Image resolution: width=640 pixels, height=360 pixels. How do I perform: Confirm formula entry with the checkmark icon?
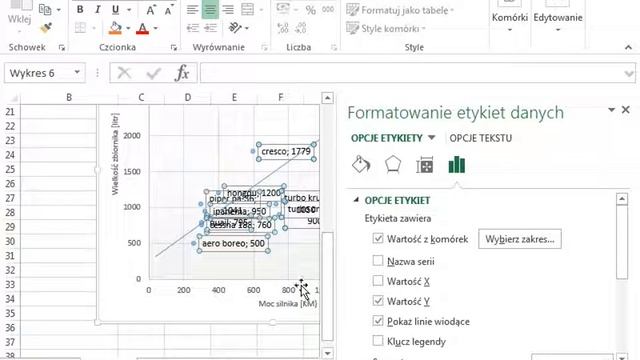[153, 73]
